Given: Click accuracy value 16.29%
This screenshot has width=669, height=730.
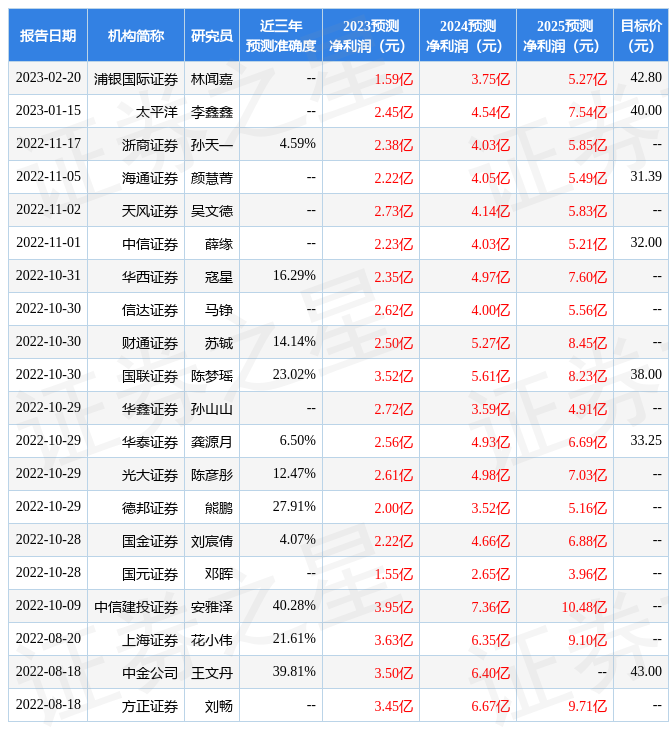Looking at the screenshot, I should (x=294, y=276).
